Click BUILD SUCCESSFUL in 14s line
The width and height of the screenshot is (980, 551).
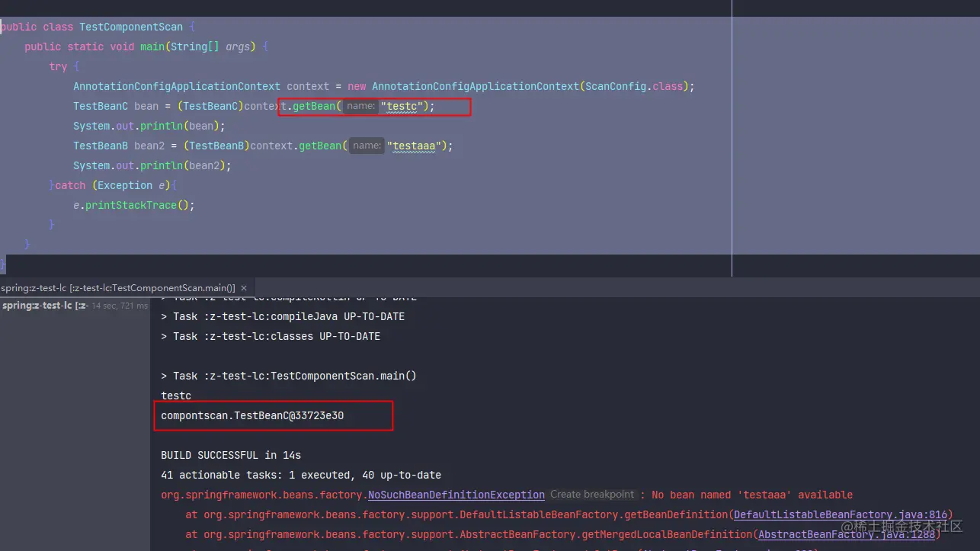point(231,455)
